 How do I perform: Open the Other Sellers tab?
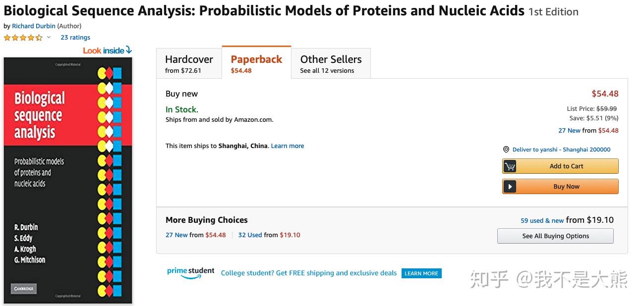[331, 64]
